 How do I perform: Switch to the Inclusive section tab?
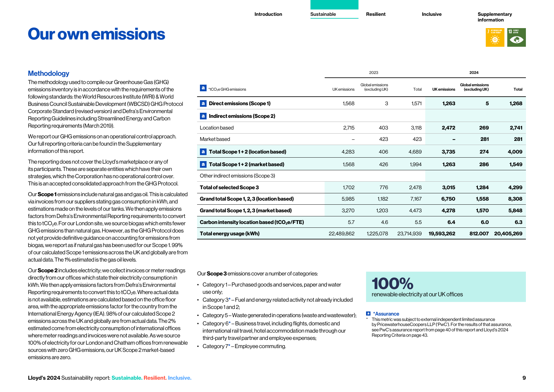431,14
